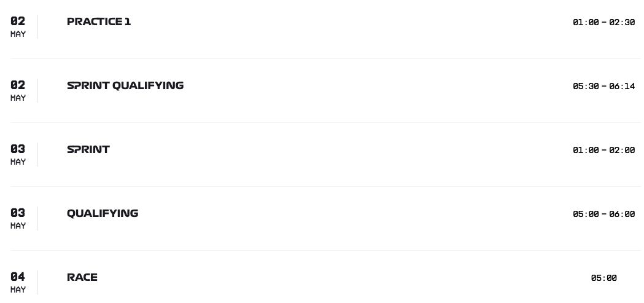Click date number 02 beside Sprint Qualifying
This screenshot has width=644, height=303.
18,85
